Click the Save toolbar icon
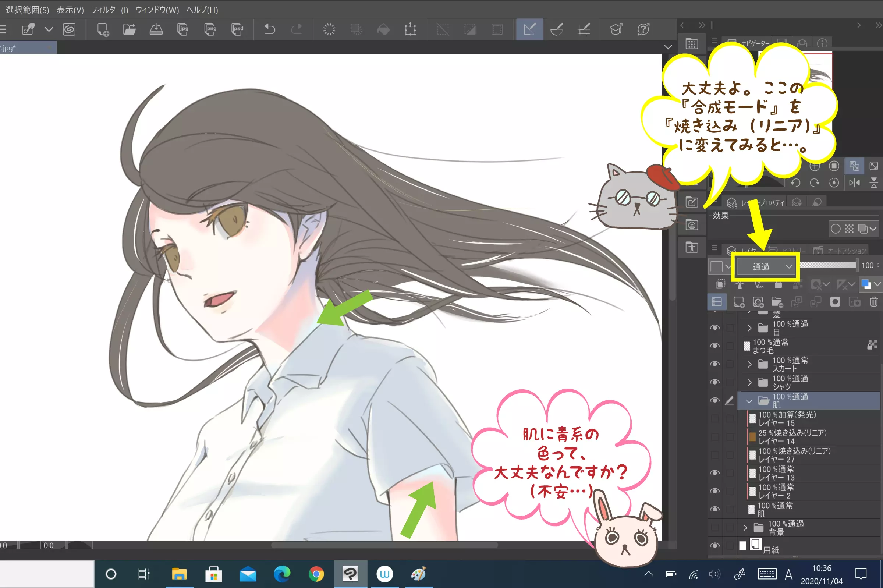The height and width of the screenshot is (588, 883). pos(156,29)
